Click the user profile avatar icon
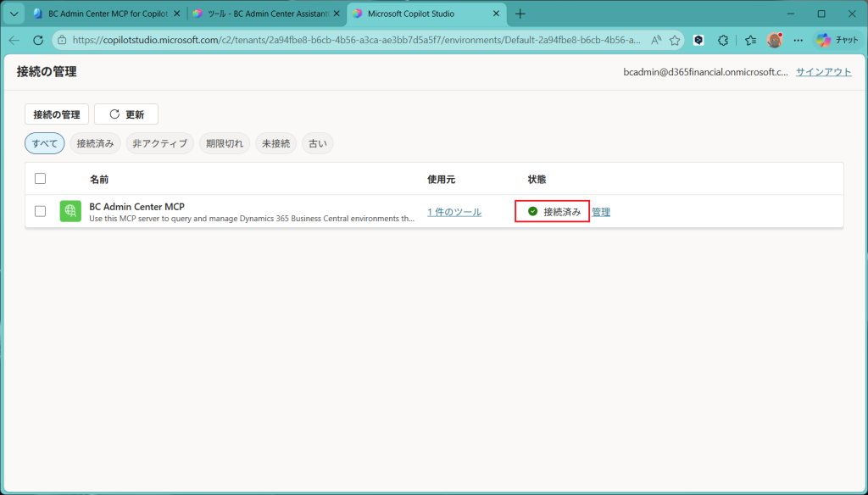 [774, 40]
